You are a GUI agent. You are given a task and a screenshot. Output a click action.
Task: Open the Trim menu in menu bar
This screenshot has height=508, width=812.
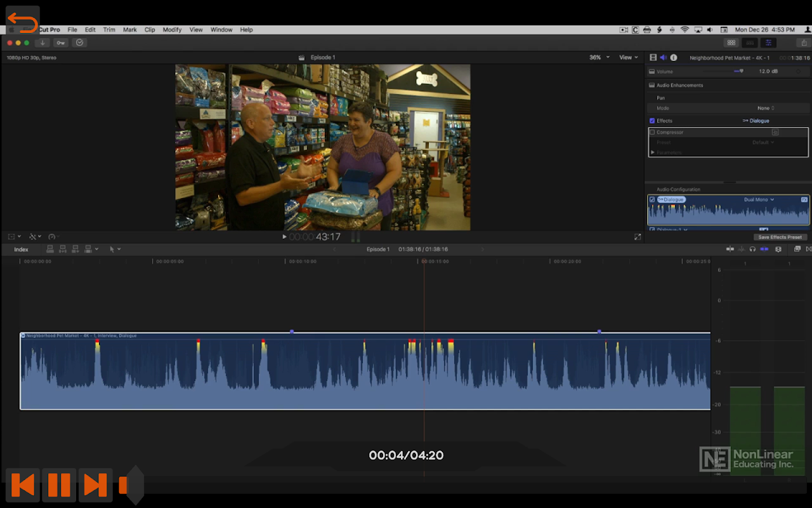point(109,30)
